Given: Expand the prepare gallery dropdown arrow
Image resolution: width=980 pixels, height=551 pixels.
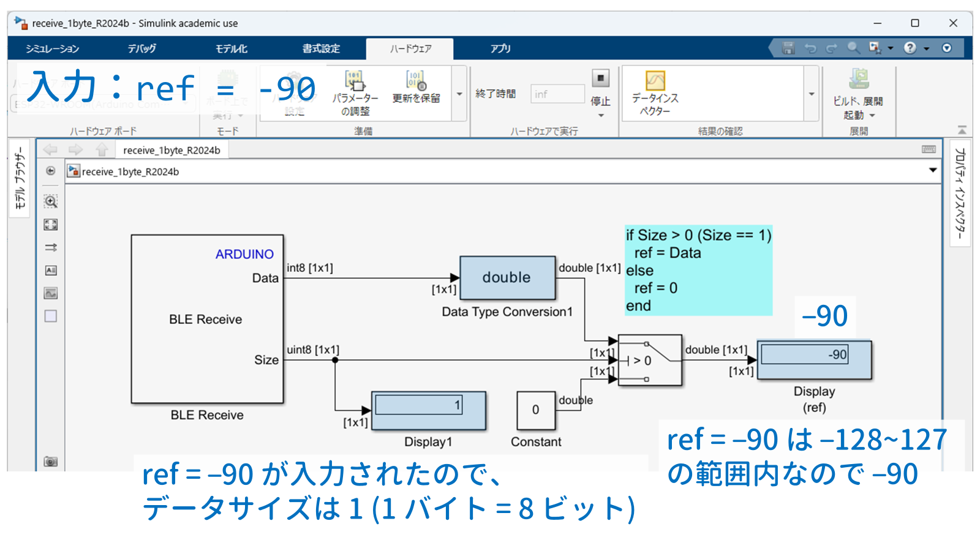Looking at the screenshot, I should (459, 94).
